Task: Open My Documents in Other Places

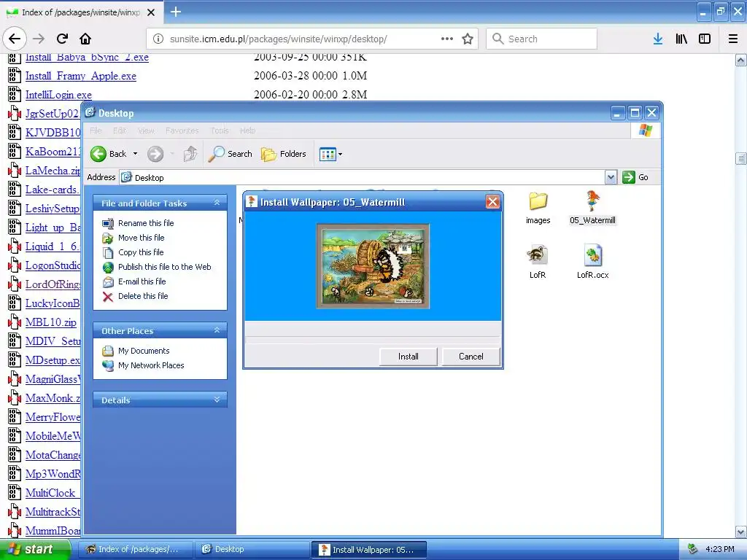Action: (144, 351)
